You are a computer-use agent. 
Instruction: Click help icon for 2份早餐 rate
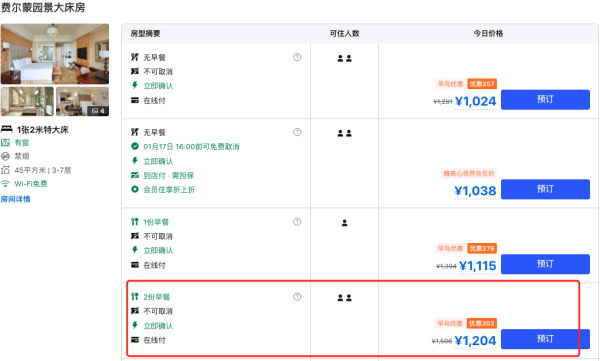click(297, 297)
